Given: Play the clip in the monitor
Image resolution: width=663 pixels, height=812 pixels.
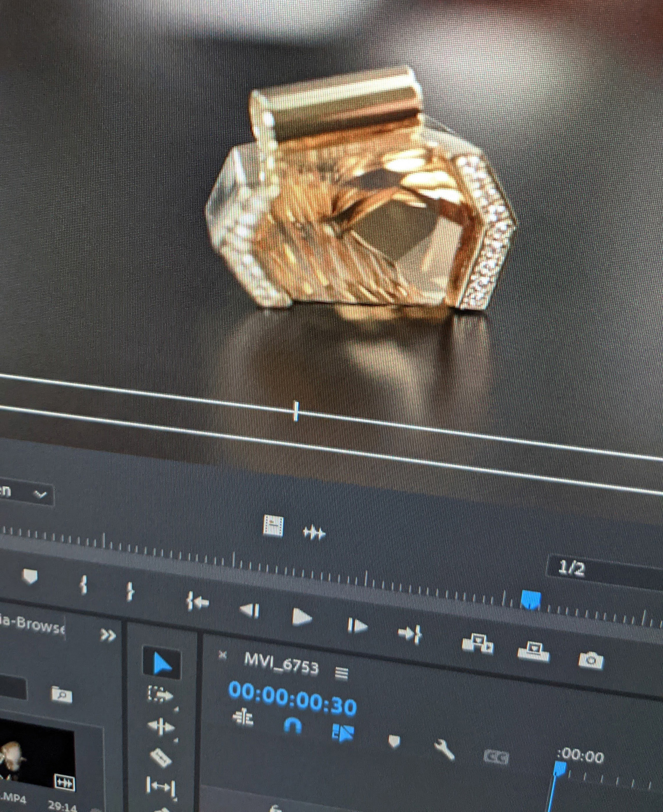Looking at the screenshot, I should click(301, 617).
